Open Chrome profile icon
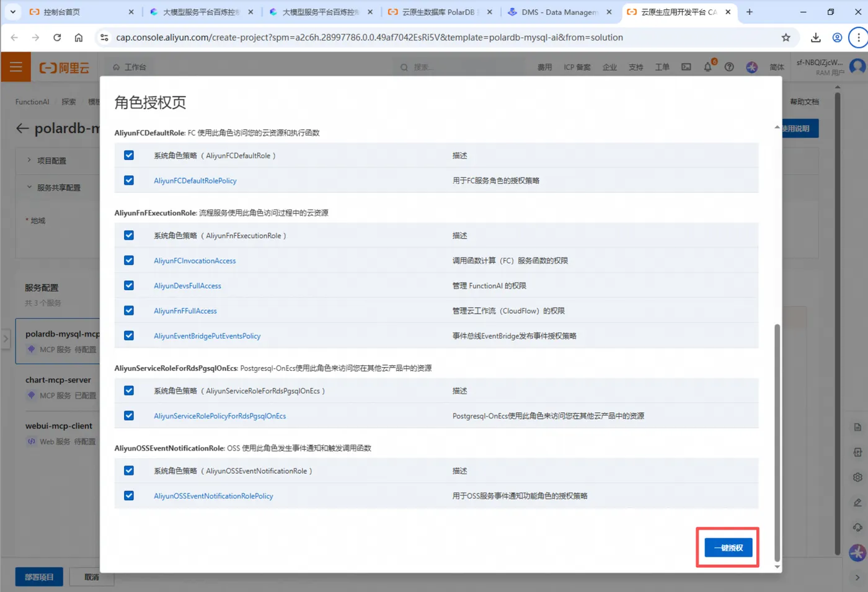 point(837,38)
